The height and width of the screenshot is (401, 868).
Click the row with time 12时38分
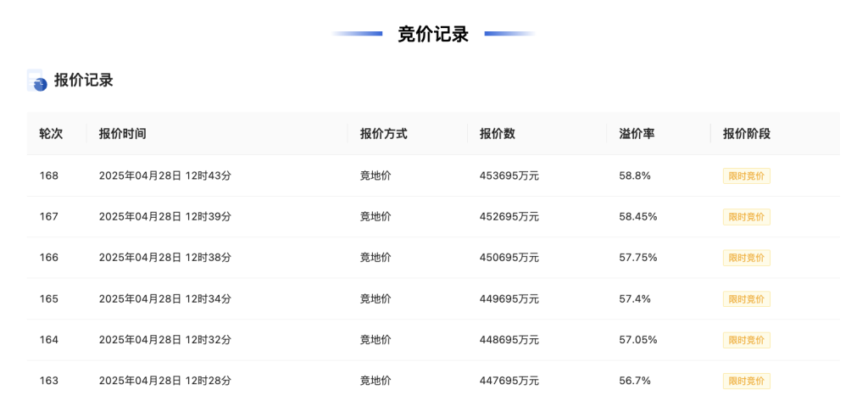pos(433,258)
